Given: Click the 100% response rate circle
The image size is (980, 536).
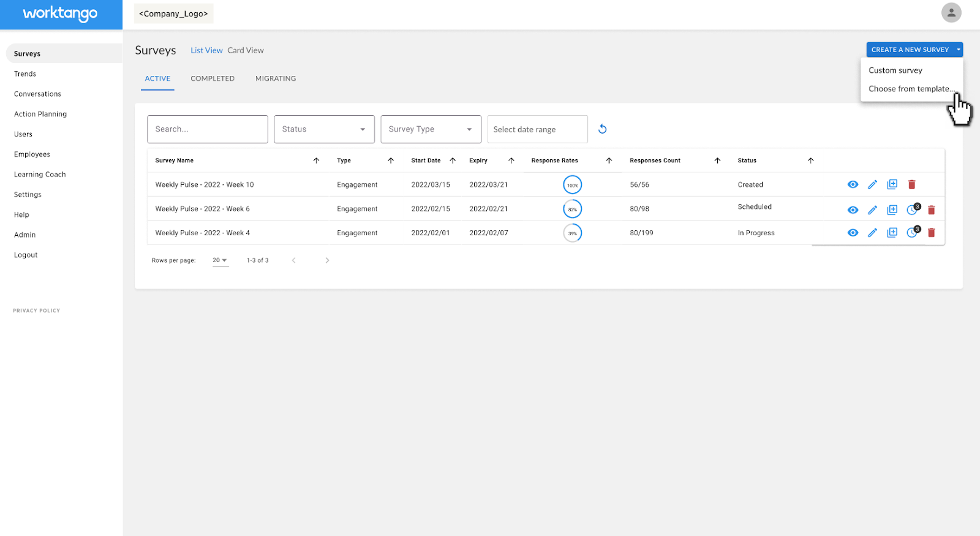Looking at the screenshot, I should (x=572, y=184).
